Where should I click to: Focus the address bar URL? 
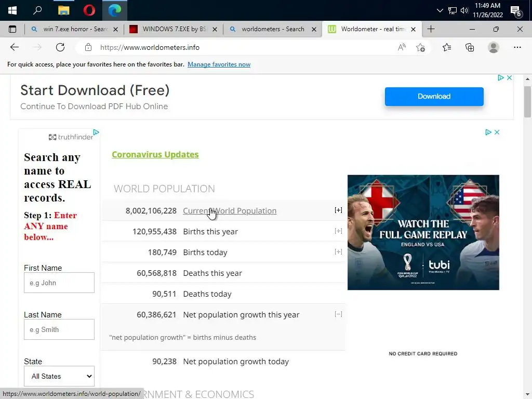[x=150, y=47]
